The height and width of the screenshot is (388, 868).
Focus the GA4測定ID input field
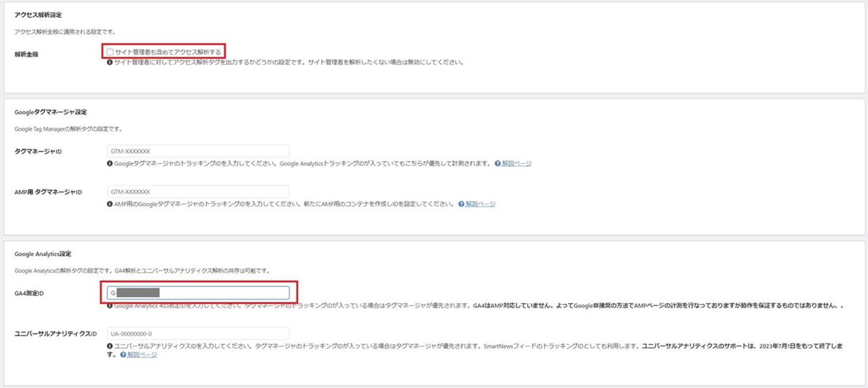pyautogui.click(x=198, y=293)
